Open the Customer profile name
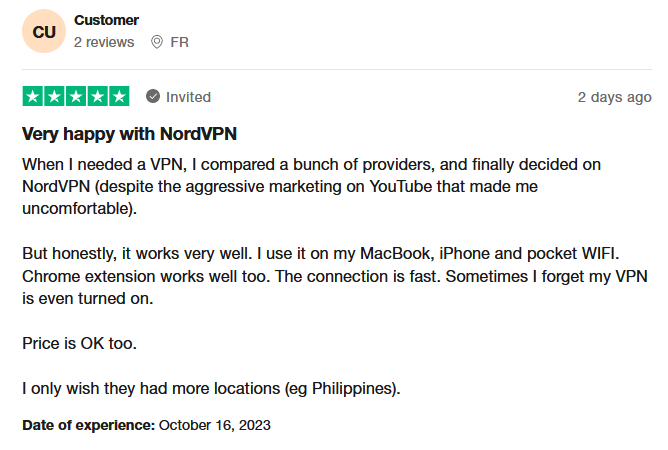 tap(107, 20)
